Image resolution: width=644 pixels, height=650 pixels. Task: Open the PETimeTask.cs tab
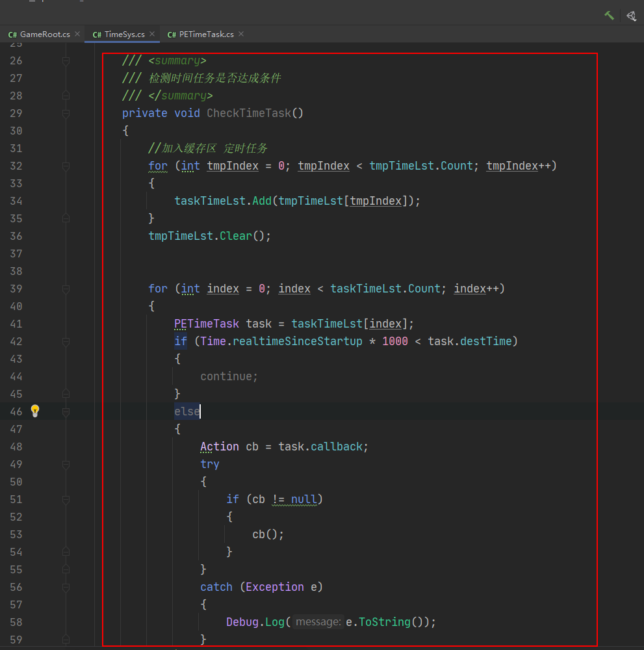[x=206, y=34]
